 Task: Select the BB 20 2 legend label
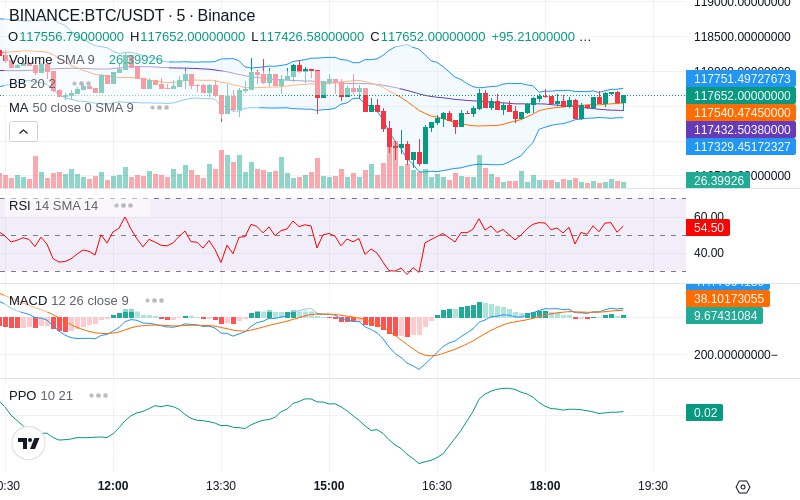[32, 84]
